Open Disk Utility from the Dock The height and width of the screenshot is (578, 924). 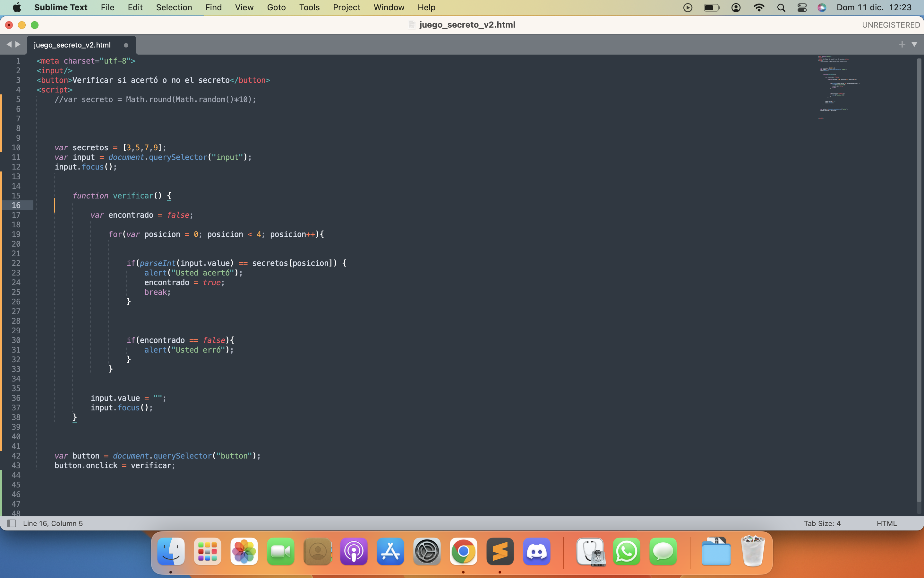click(x=590, y=551)
